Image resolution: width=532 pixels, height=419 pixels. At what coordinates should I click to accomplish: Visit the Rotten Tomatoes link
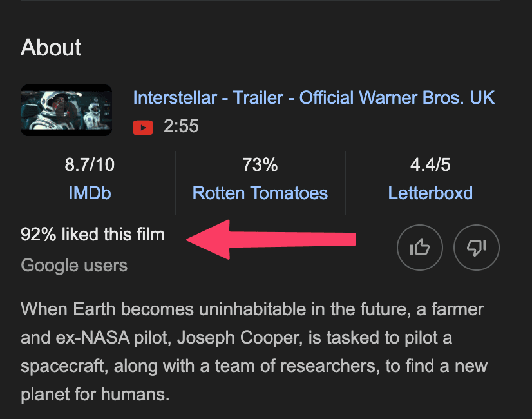(260, 193)
